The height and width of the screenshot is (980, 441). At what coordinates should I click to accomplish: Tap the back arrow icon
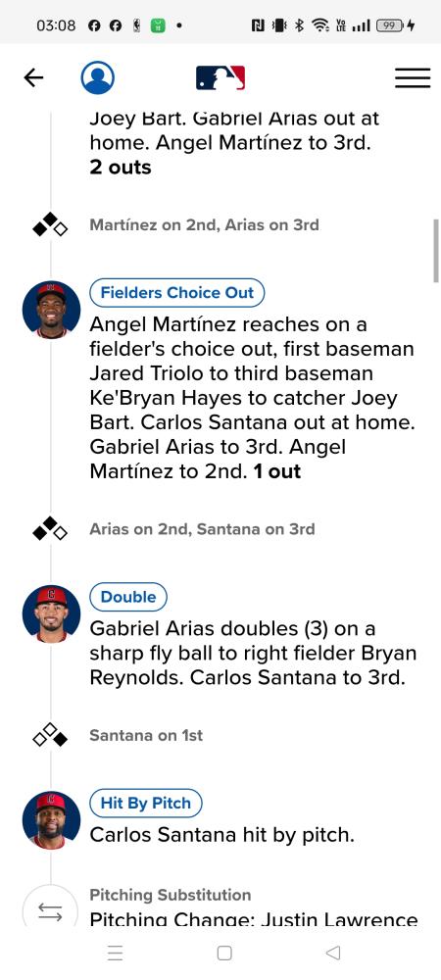(33, 77)
